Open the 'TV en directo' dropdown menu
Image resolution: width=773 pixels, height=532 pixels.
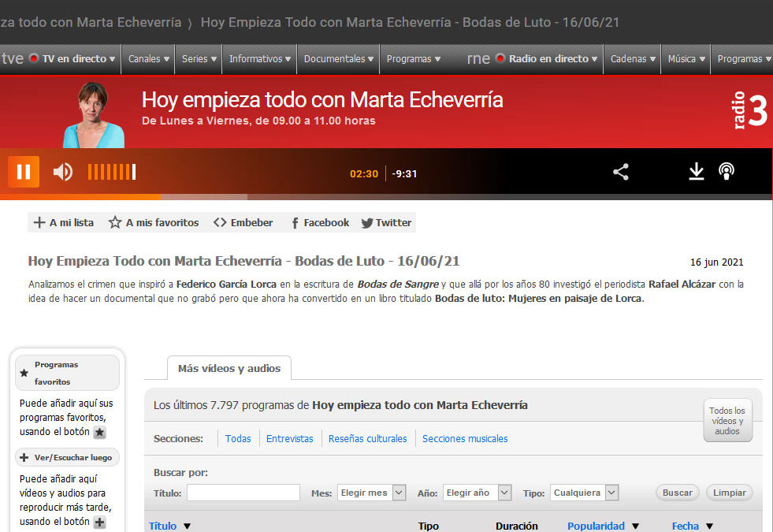click(x=72, y=59)
